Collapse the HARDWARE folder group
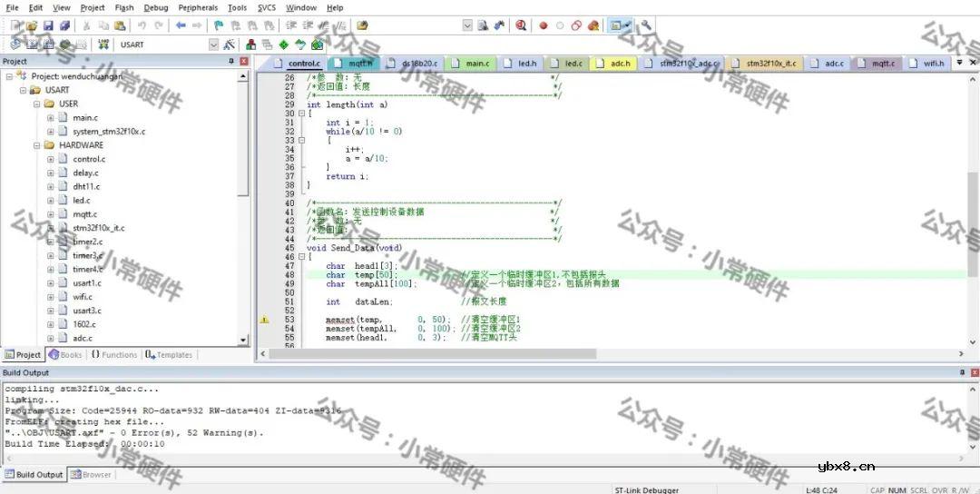980x494 pixels. coord(37,145)
